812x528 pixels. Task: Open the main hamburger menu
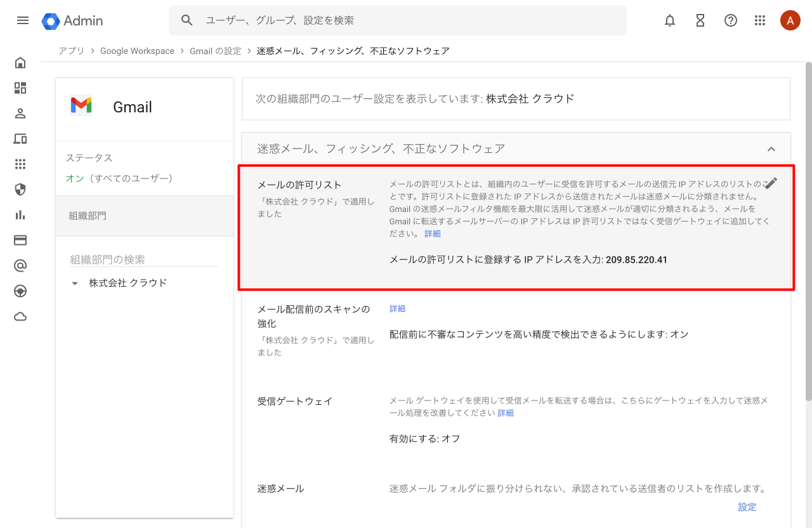click(23, 20)
